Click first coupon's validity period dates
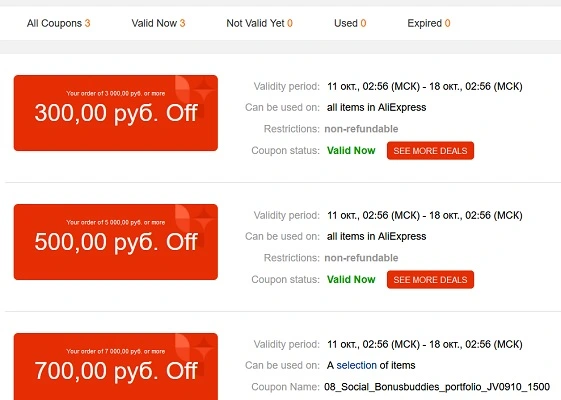Image resolution: width=561 pixels, height=400 pixels. 425,86
